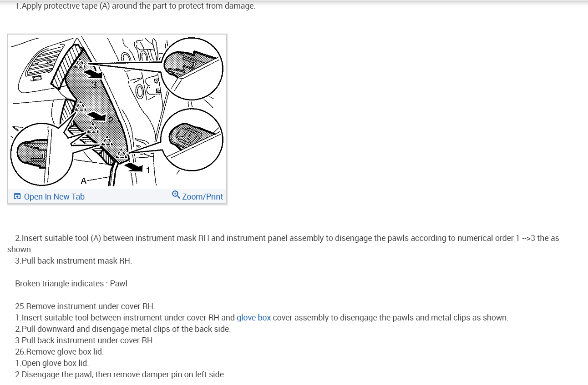The height and width of the screenshot is (385, 588).
Task: Follow the blue glove box hyperlink
Action: (x=253, y=318)
